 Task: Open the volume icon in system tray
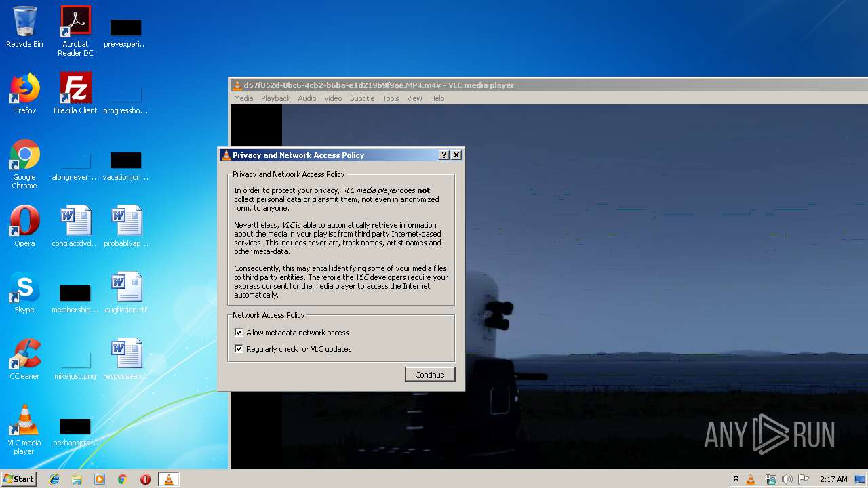click(787, 479)
